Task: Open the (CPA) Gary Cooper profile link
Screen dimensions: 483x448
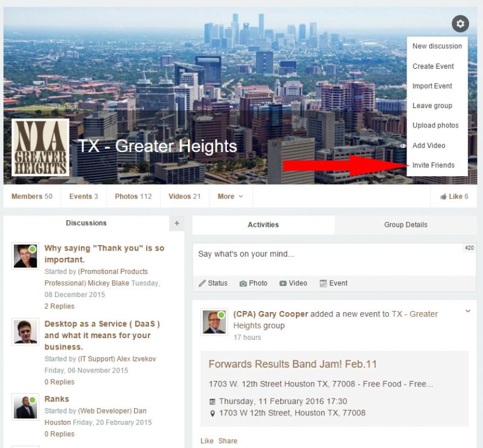Action: 270,315
